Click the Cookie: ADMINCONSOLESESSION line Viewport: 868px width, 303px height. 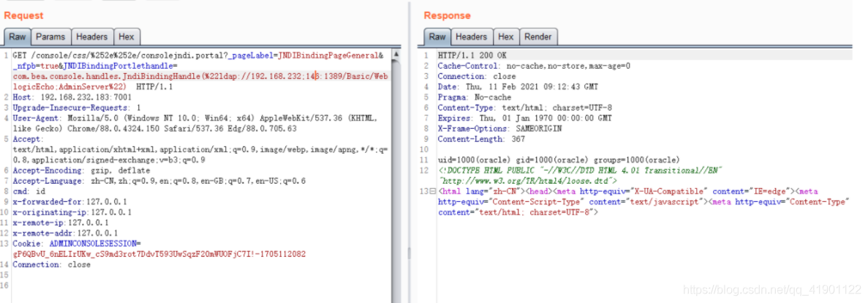coord(77,244)
